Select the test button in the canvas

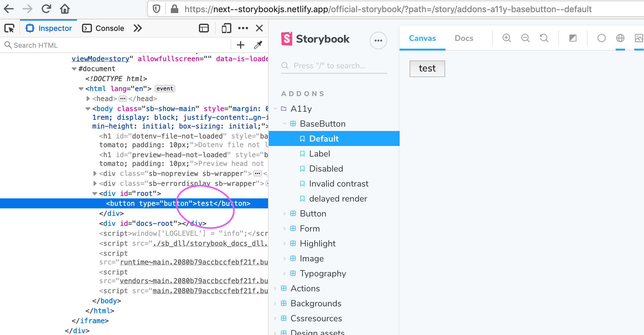point(427,69)
